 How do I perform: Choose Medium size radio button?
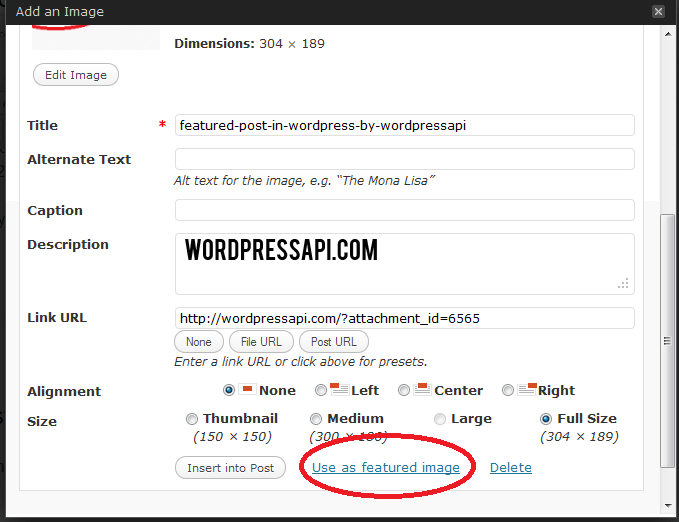[x=316, y=419]
